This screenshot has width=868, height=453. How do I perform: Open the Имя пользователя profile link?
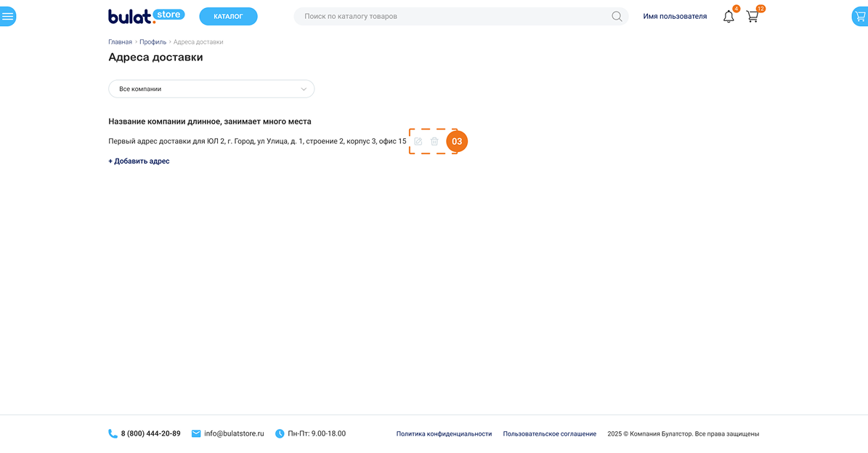(674, 16)
